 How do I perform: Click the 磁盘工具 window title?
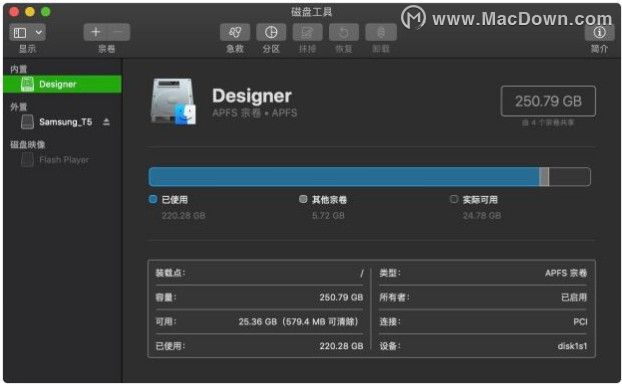tap(311, 12)
